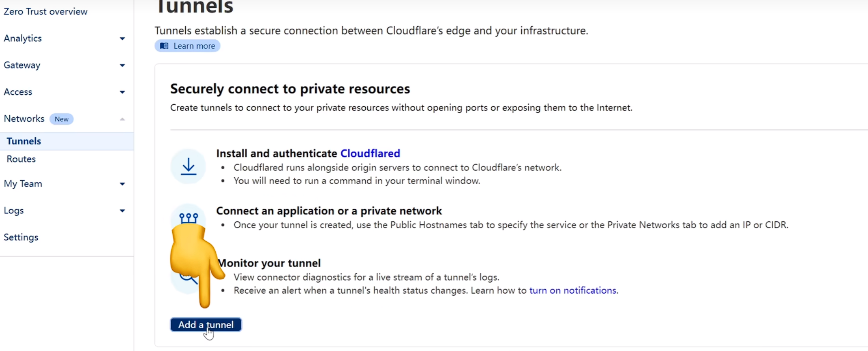Select the Networks sidebar label
The image size is (868, 351).
[x=24, y=119]
